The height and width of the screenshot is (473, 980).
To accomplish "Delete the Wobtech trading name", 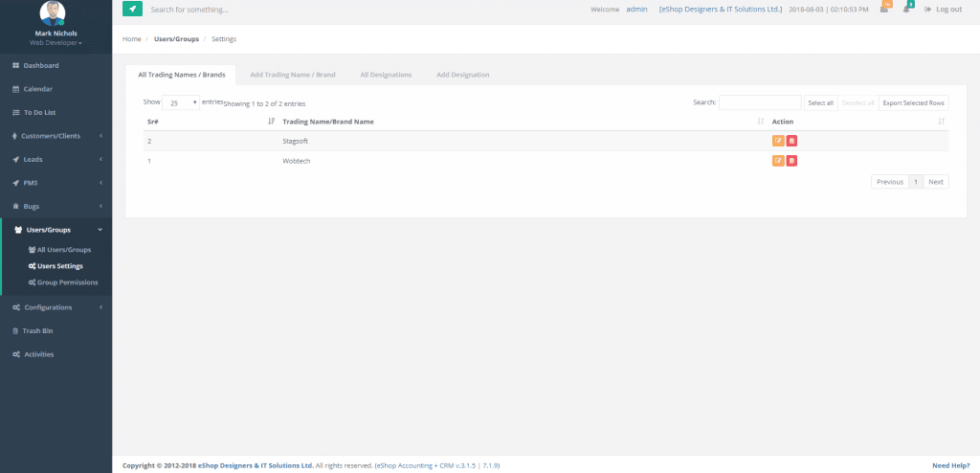I will click(791, 161).
